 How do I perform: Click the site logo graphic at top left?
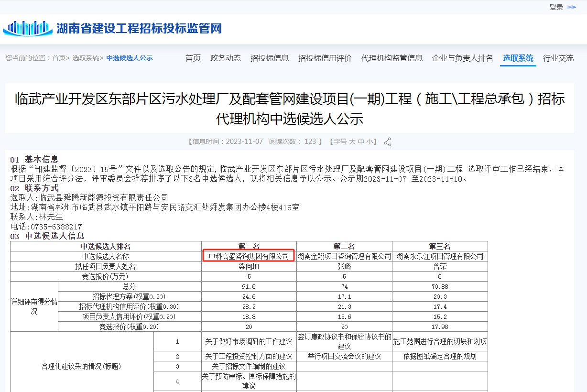(28, 28)
